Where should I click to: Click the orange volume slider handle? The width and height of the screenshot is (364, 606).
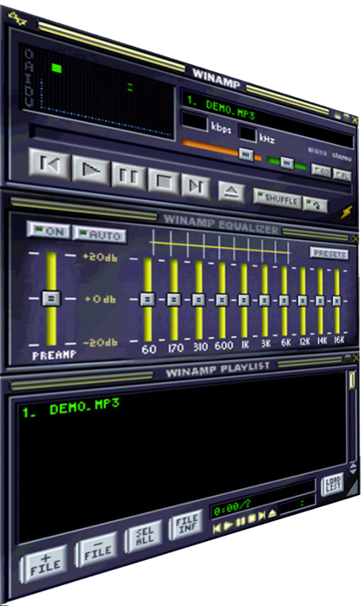246,154
